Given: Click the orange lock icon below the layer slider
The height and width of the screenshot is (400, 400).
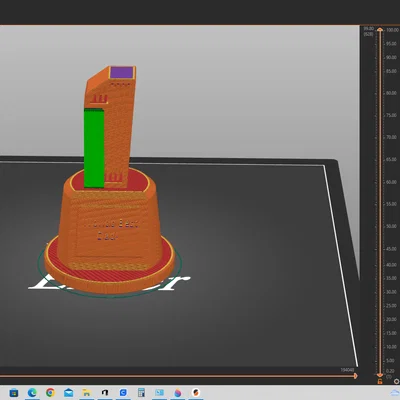Looking at the screenshot, I should (x=380, y=381).
